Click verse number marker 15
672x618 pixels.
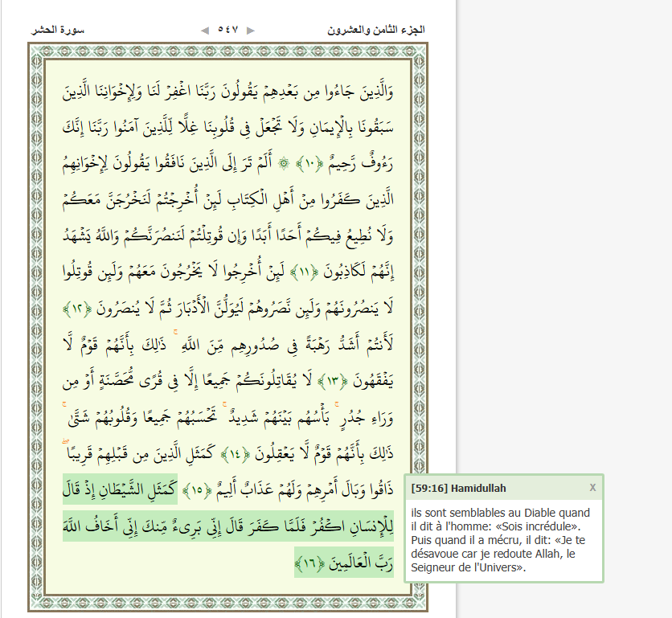(199, 489)
